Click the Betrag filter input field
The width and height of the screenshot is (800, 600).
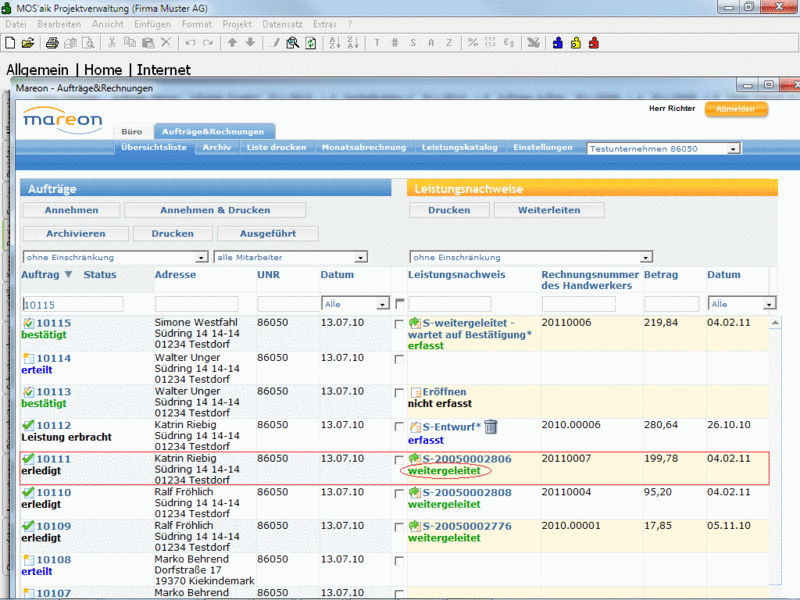click(671, 304)
